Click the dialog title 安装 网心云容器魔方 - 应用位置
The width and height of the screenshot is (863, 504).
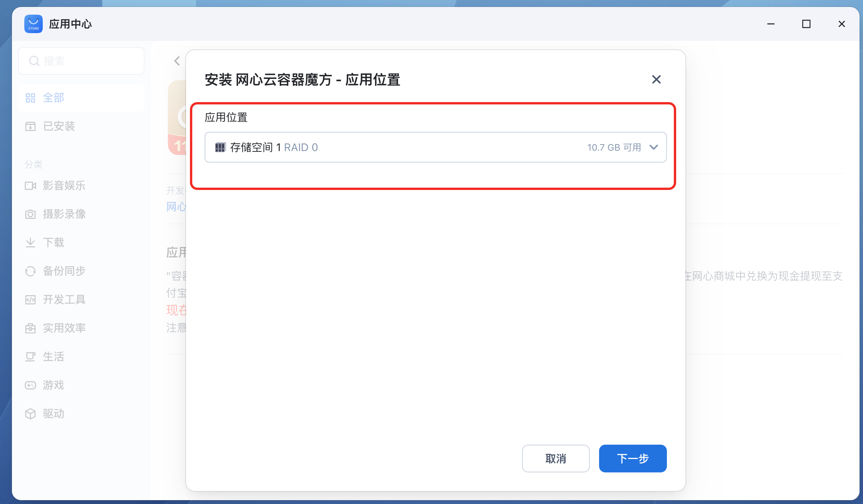coord(302,80)
